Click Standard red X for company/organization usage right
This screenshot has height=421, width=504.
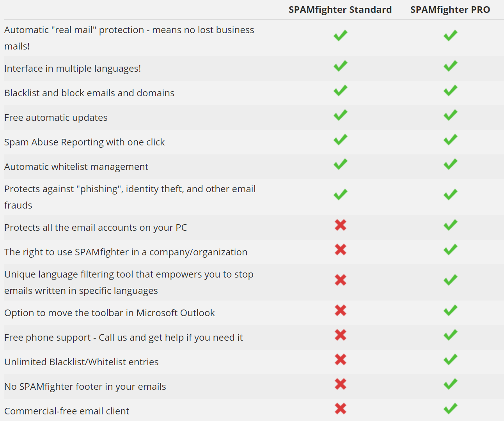pos(340,249)
